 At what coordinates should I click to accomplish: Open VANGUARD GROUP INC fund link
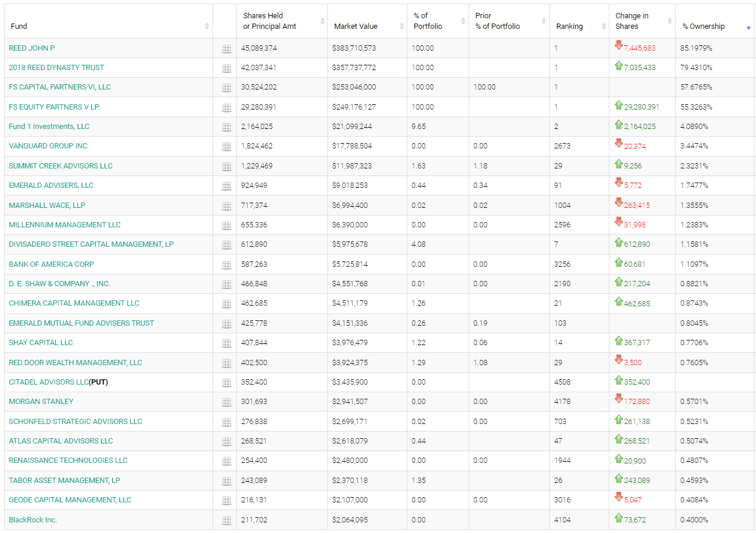(48, 146)
